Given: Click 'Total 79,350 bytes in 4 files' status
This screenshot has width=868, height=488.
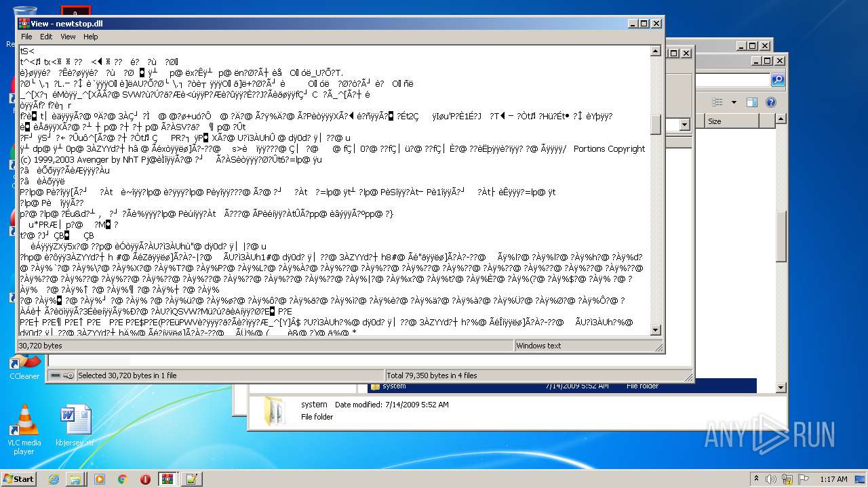Looking at the screenshot, I should pyautogui.click(x=432, y=375).
